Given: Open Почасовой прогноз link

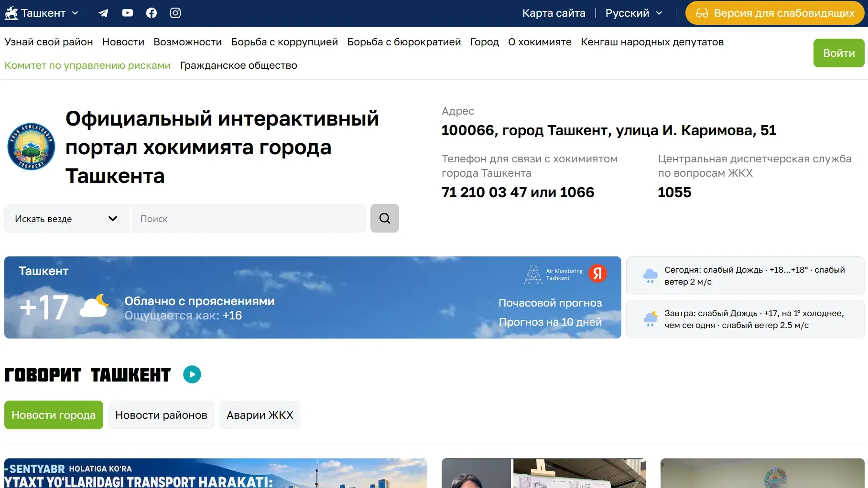Looking at the screenshot, I should 550,303.
